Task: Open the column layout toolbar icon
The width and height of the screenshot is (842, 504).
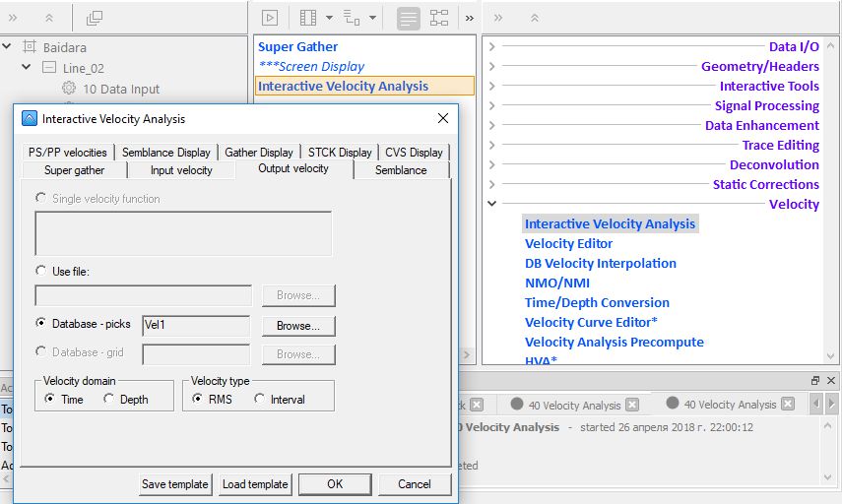Action: point(307,18)
